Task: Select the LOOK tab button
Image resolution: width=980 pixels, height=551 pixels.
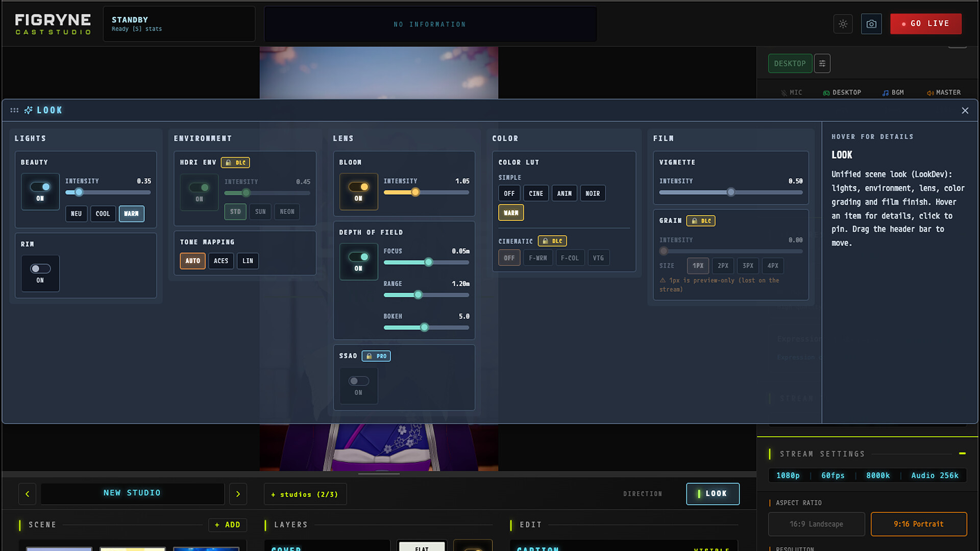Action: 713,494
